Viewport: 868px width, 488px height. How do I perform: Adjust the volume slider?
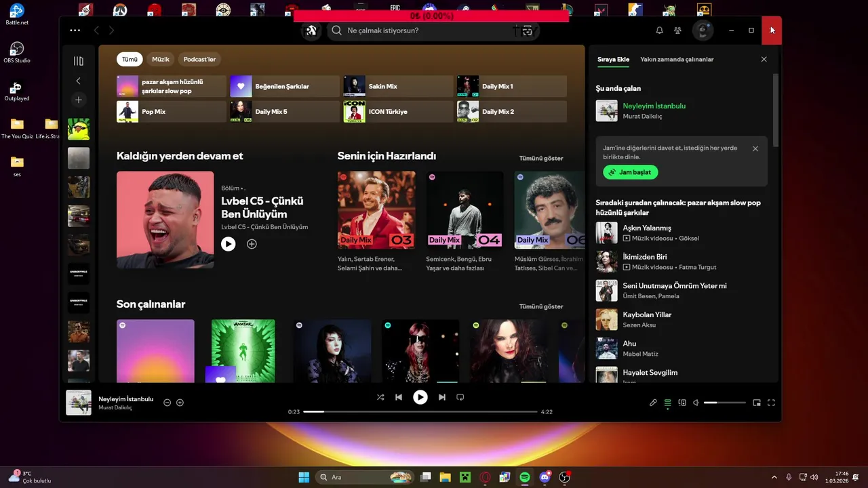pos(725,403)
